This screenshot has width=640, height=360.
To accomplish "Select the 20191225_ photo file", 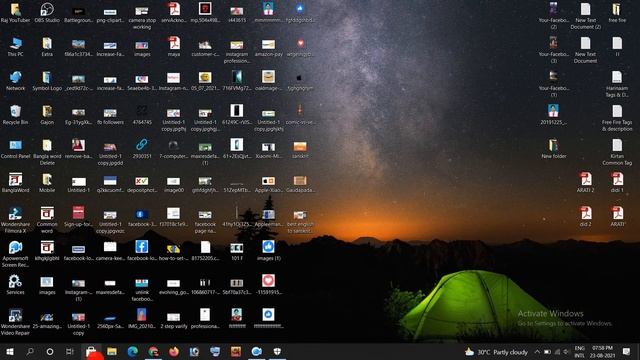I will click(x=553, y=111).
